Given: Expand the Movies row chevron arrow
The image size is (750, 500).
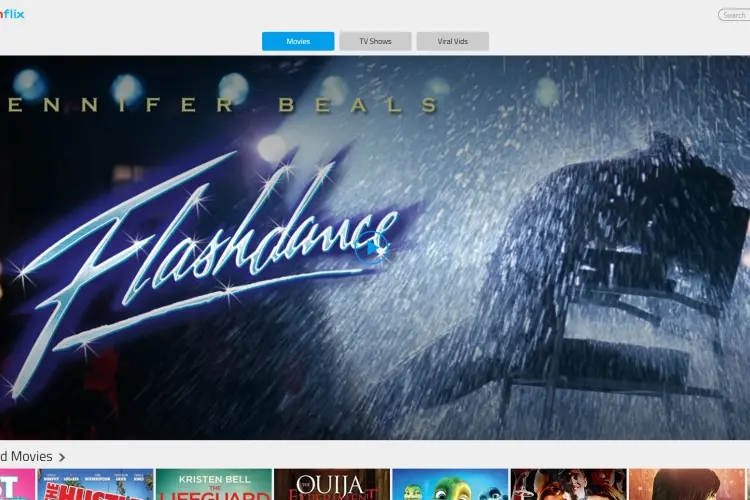Looking at the screenshot, I should [62, 457].
